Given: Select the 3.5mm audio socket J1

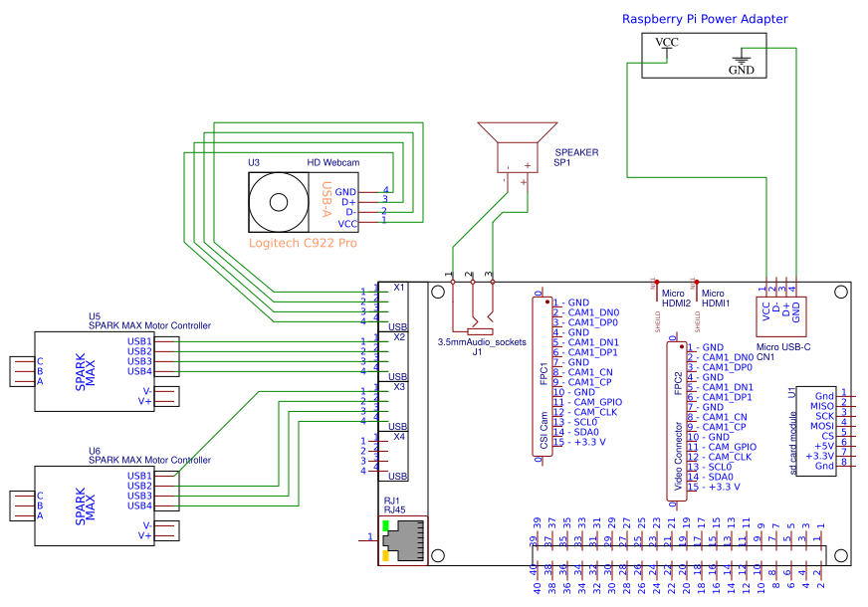Looking at the screenshot, I should point(473,308).
